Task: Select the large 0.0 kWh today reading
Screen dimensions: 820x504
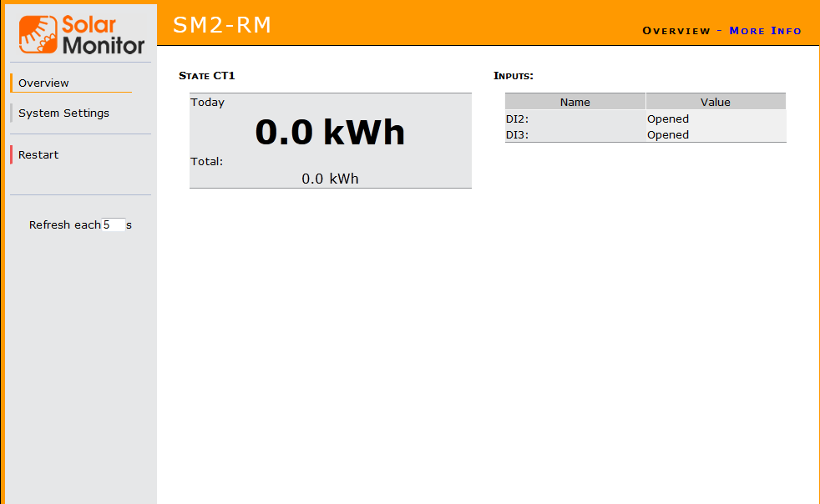Action: click(x=330, y=132)
